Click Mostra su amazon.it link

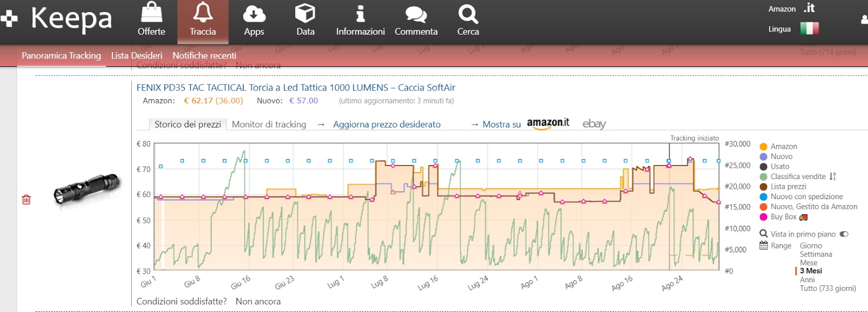(x=520, y=124)
